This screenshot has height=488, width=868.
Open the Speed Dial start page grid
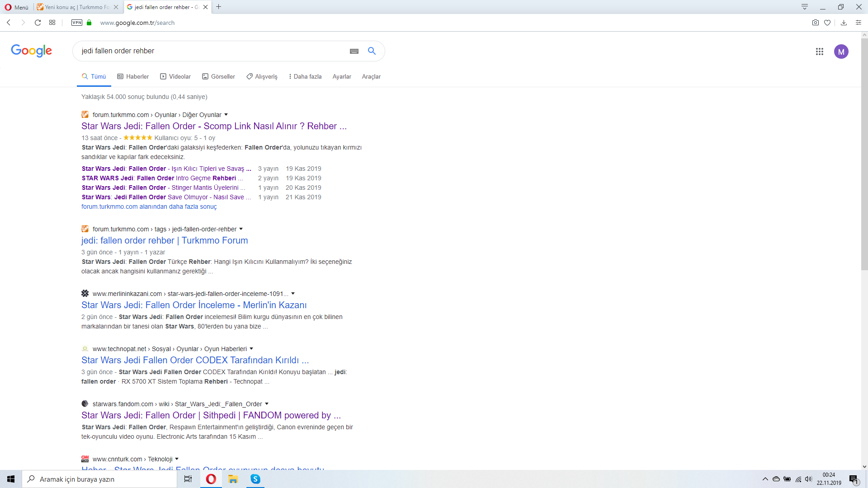coord(52,23)
